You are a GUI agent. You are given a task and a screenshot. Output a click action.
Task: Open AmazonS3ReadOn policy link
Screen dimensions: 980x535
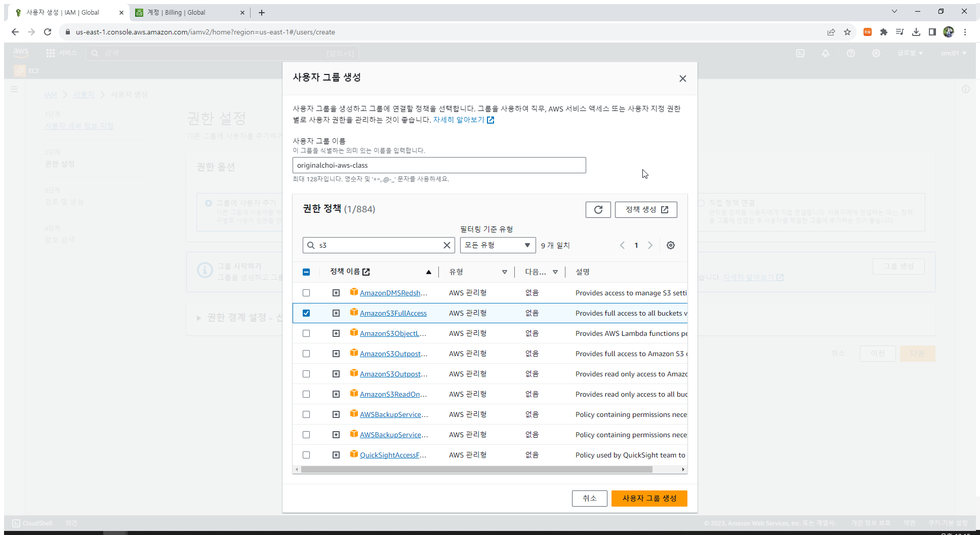click(393, 394)
